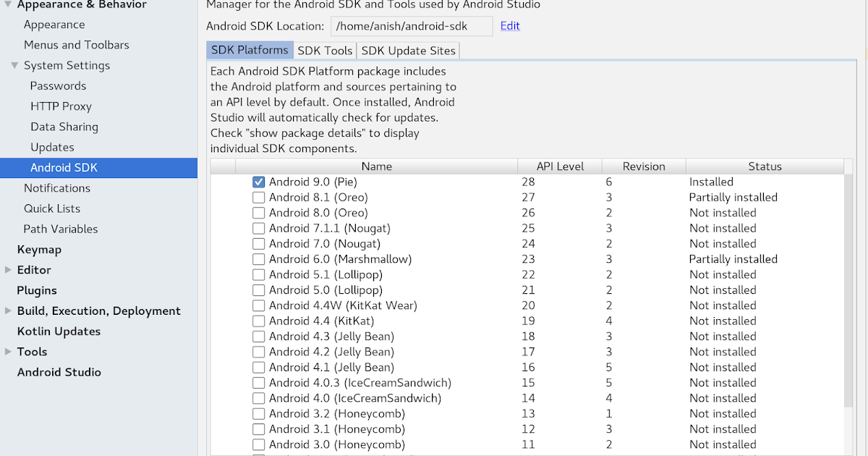Viewport: 868px width, 456px height.
Task: Open Path Variables settings
Action: (61, 229)
